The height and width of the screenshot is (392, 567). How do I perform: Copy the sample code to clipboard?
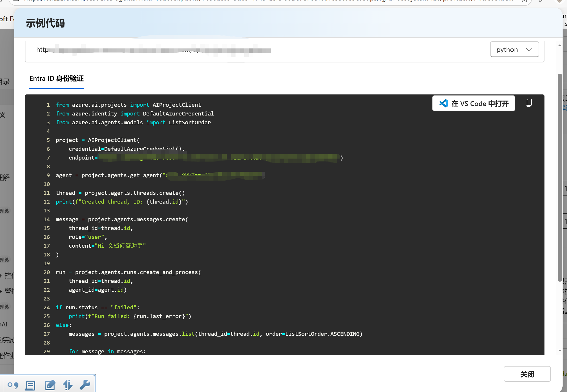coord(529,103)
